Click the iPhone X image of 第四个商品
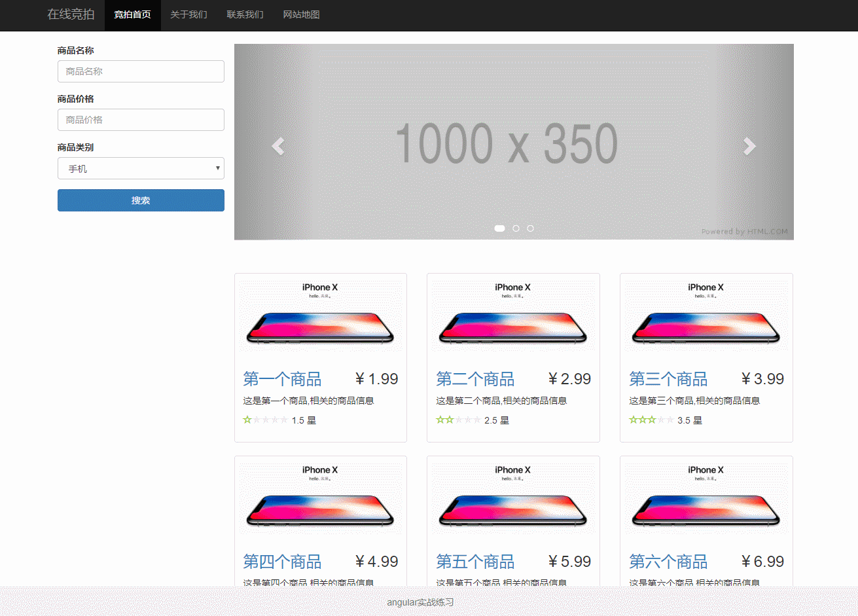The width and height of the screenshot is (858, 616). point(320,499)
